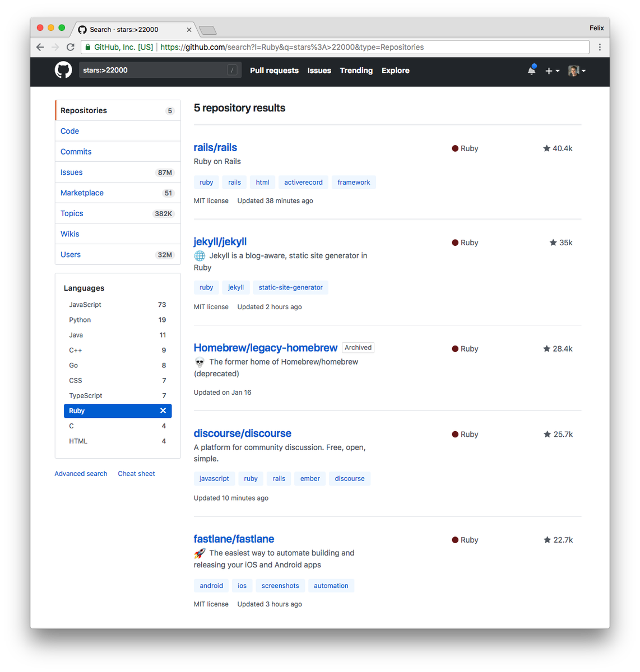
Task: Click the activerecord topic tag
Action: pos(303,183)
